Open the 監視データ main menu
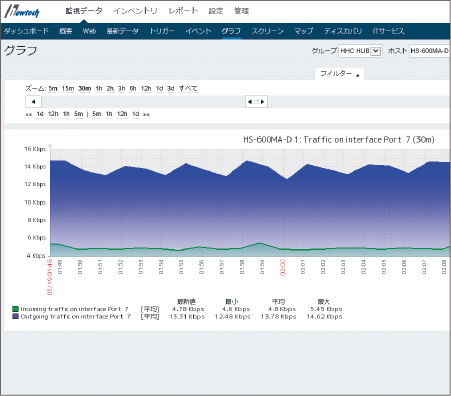The height and width of the screenshot is (396, 451). [x=84, y=11]
